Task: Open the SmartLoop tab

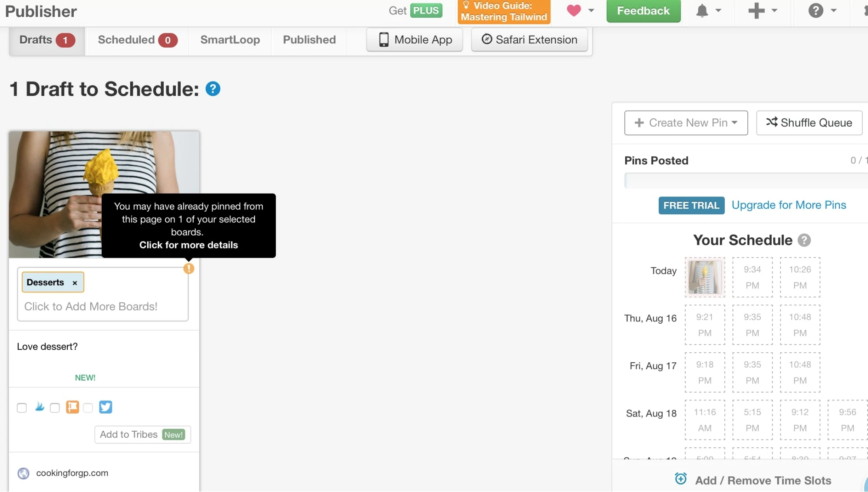Action: point(230,40)
